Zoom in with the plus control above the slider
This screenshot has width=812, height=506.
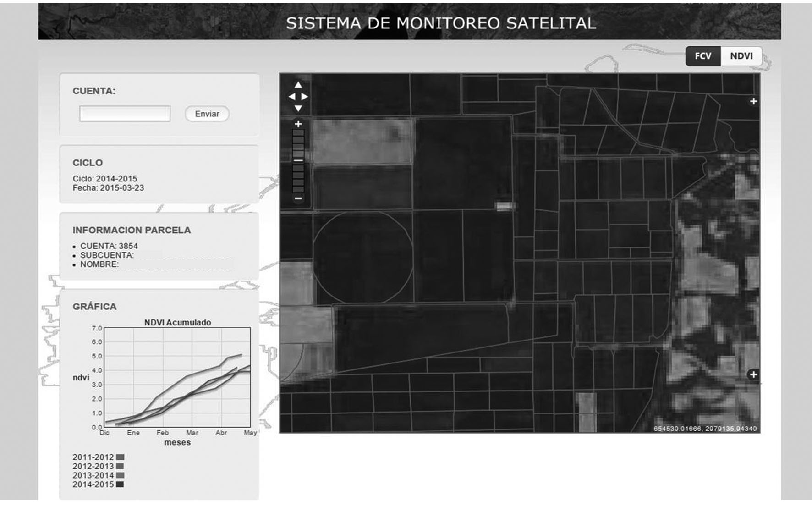(299, 123)
